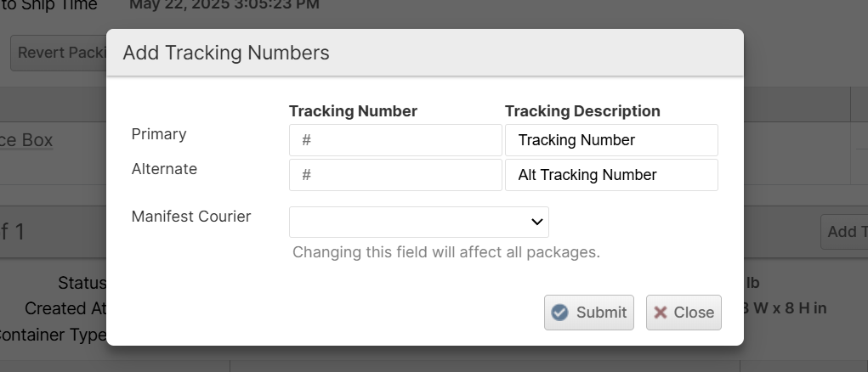
Task: Click the Manifest Courier label
Action: pos(191,217)
